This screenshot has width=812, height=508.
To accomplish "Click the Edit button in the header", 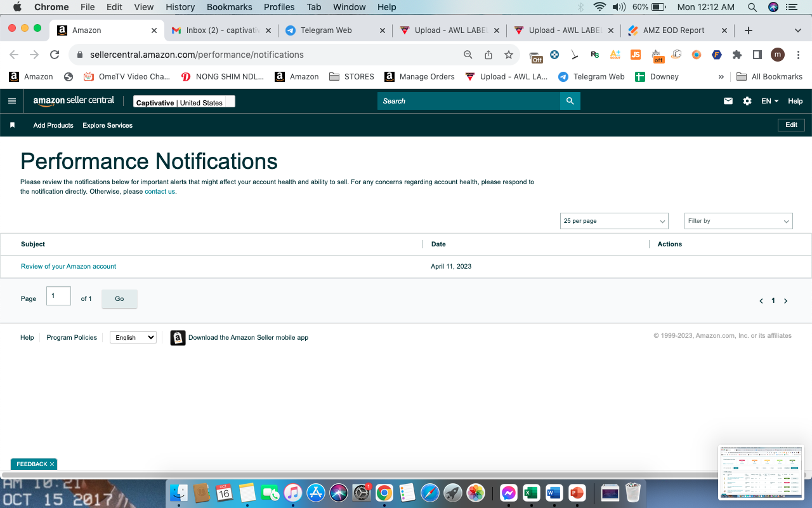I will coord(791,125).
